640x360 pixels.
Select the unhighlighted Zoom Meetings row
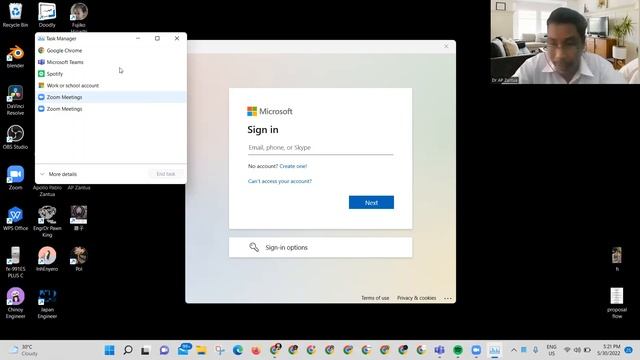(x=111, y=109)
